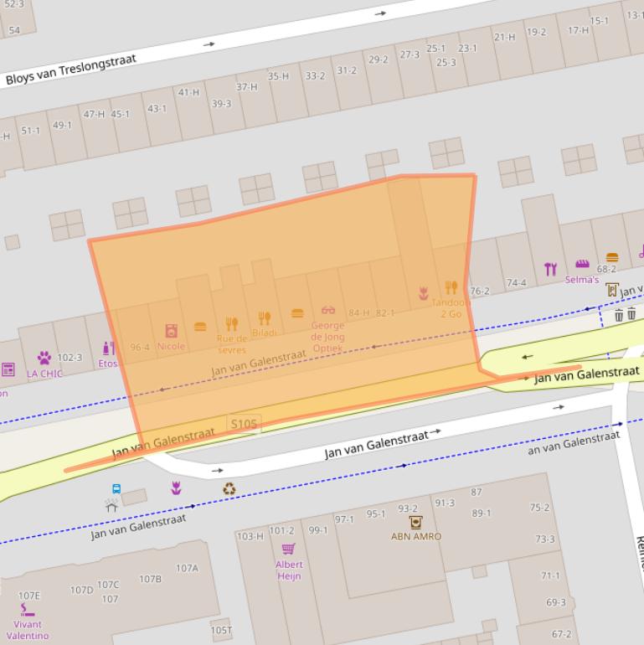Screen dimensions: 644x645
Task: Click the recycling point icon
Action: (x=229, y=489)
